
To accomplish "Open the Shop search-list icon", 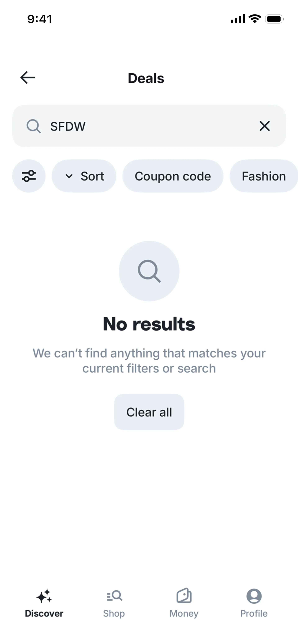I will coord(114,596).
